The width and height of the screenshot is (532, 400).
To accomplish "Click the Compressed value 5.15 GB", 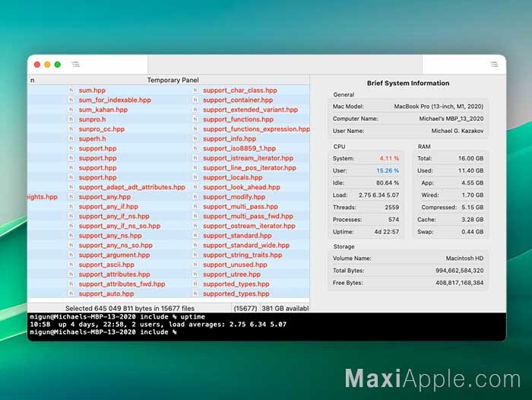I will point(472,207).
